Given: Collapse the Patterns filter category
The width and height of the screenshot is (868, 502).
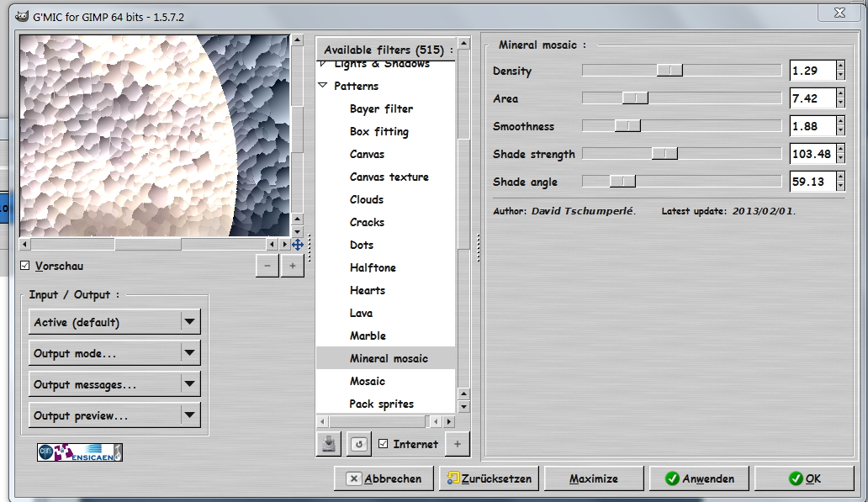Looking at the screenshot, I should click(323, 86).
